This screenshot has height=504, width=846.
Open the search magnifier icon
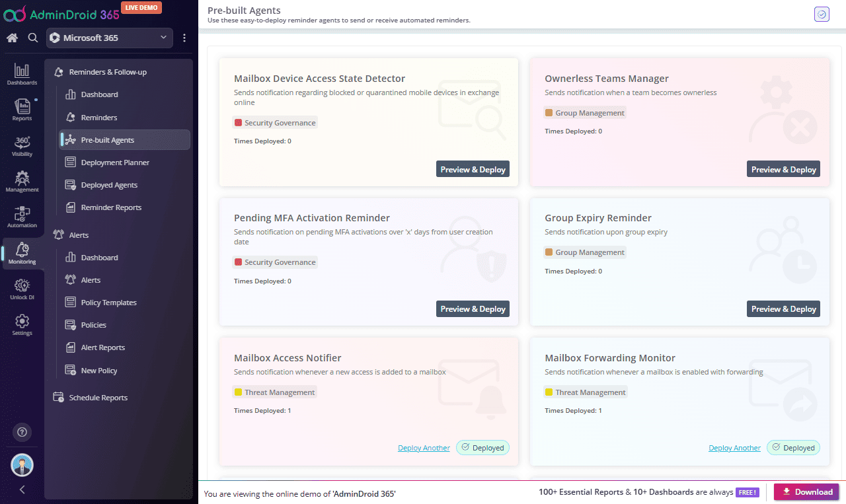pyautogui.click(x=33, y=38)
